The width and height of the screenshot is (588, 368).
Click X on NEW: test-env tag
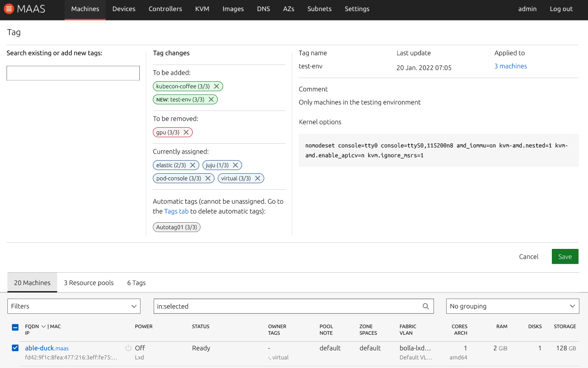pos(211,99)
